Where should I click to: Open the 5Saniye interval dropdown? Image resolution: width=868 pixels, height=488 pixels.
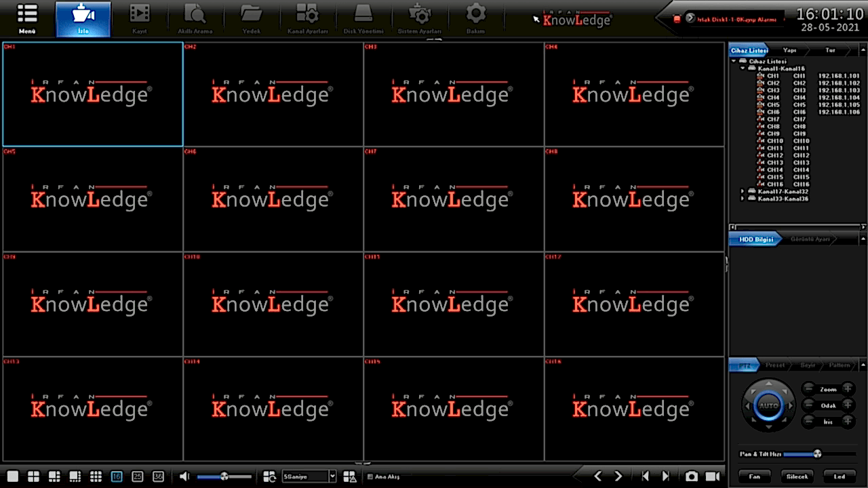(x=332, y=476)
